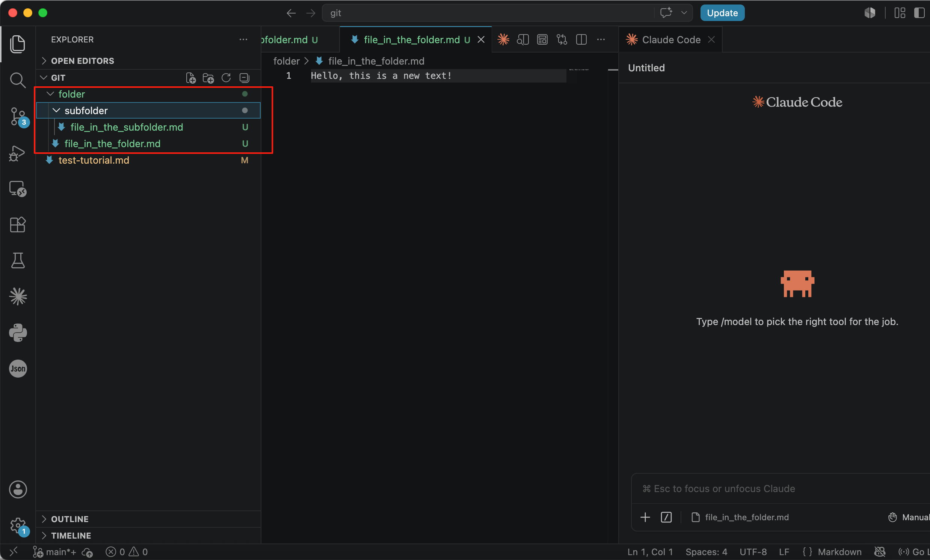Viewport: 930px width, 560px height.
Task: Open file_in_the_subfolder.md in explorer tree
Action: [148, 127]
